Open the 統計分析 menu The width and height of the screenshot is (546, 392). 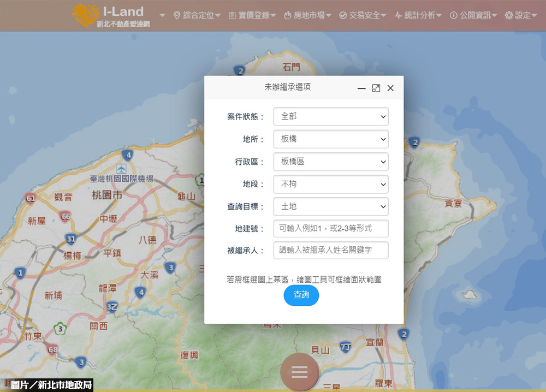point(418,15)
